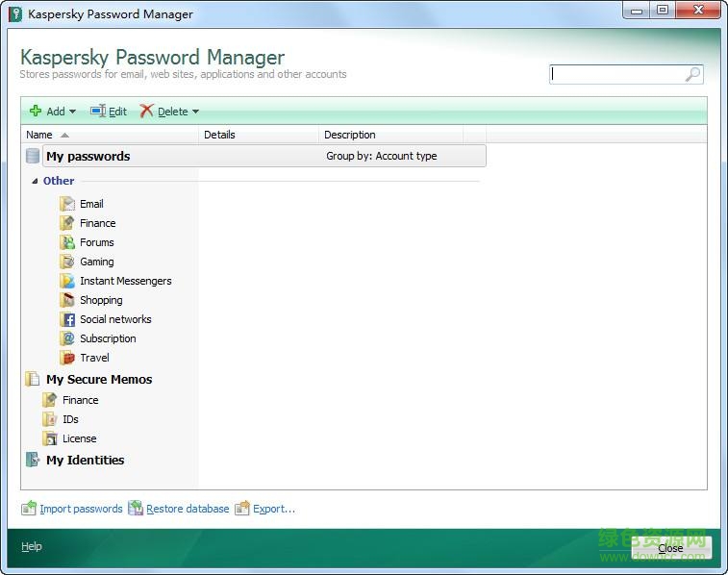Click the magnifying glass search icon
The height and width of the screenshot is (575, 728).
coord(692,74)
